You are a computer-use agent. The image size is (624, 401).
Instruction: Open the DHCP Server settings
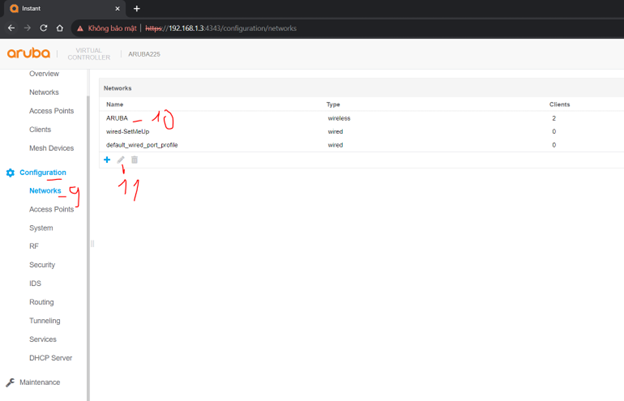pyautogui.click(x=50, y=358)
